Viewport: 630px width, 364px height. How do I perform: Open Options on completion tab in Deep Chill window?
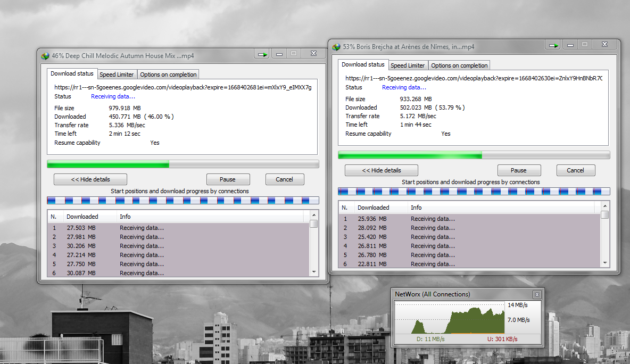pyautogui.click(x=168, y=75)
